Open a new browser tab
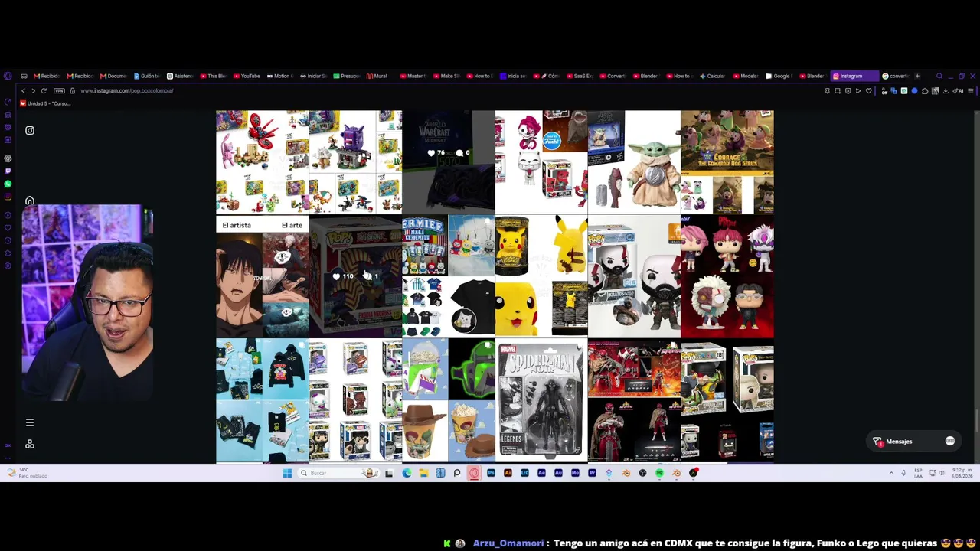980x551 pixels. 917,76
